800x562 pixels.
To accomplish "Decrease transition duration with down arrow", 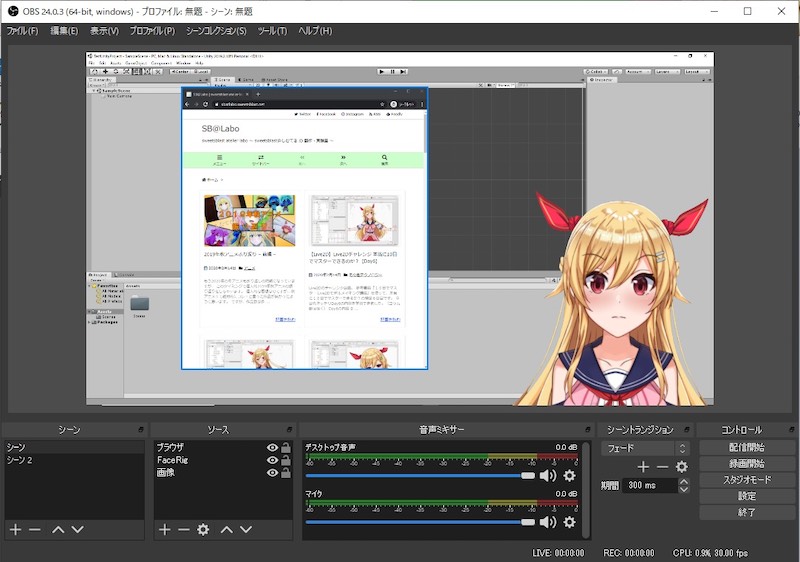I will (684, 489).
